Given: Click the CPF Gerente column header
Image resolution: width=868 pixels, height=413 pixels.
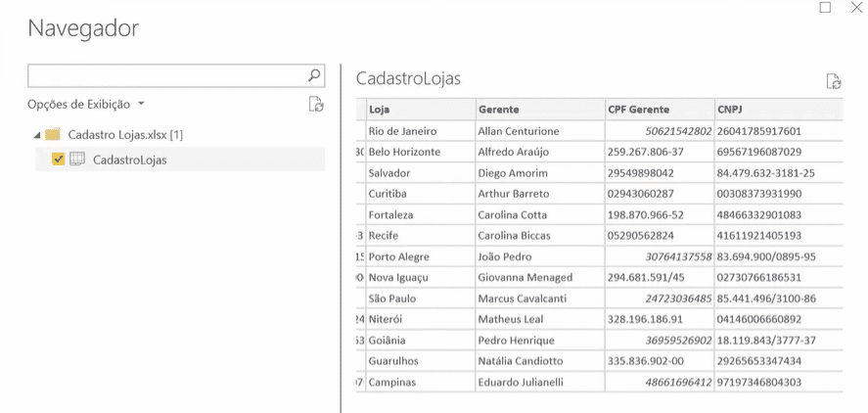Looking at the screenshot, I should 660,110.
